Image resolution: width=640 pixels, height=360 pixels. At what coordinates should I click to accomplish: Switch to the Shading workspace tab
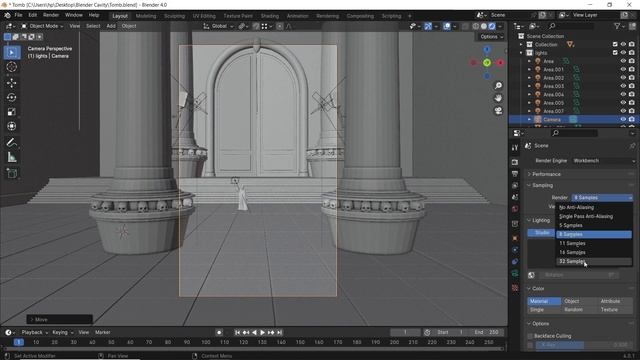point(270,16)
